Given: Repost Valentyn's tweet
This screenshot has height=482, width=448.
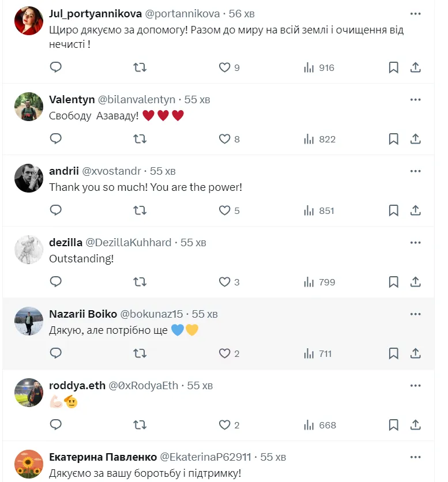Looking at the screenshot, I should (140, 139).
